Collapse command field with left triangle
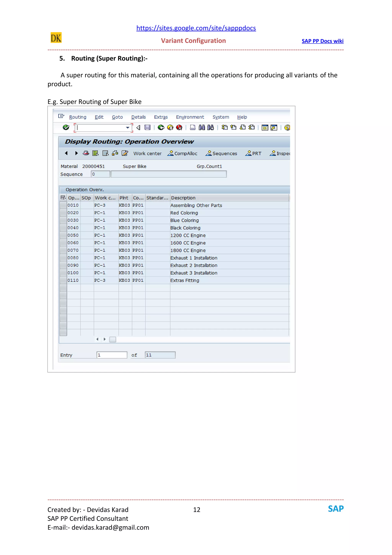Image resolution: width=392 pixels, height=555 pixels. (138, 127)
